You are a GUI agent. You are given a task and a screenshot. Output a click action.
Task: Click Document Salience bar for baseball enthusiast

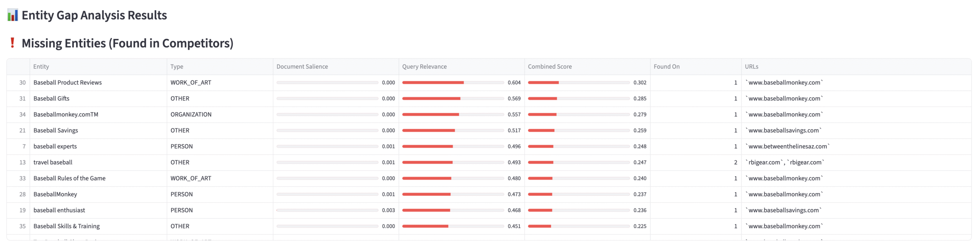327,210
